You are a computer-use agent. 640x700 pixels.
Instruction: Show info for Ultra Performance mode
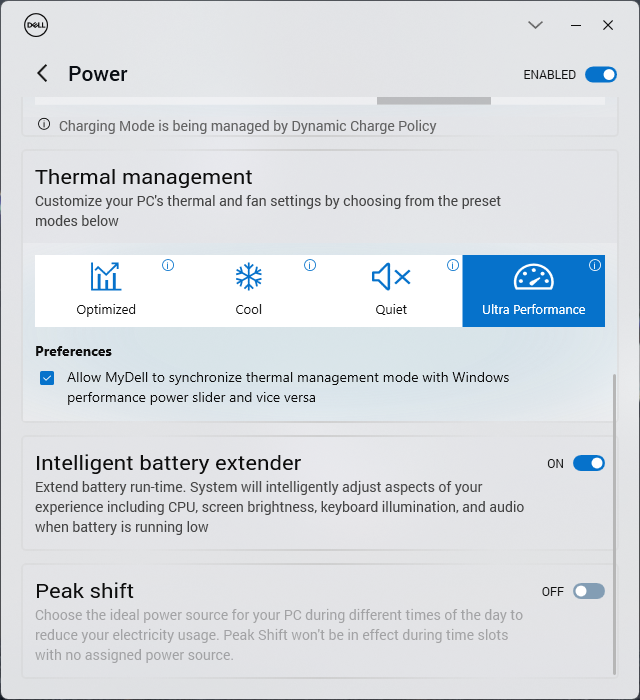click(595, 265)
